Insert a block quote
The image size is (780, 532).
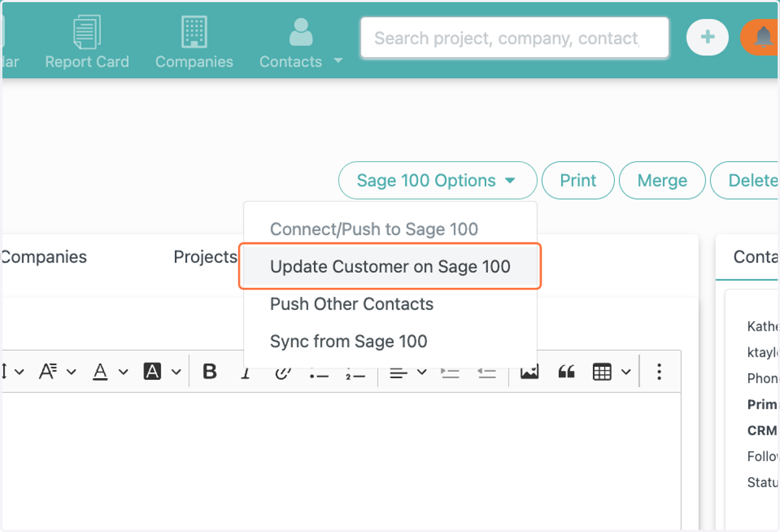[x=567, y=372]
